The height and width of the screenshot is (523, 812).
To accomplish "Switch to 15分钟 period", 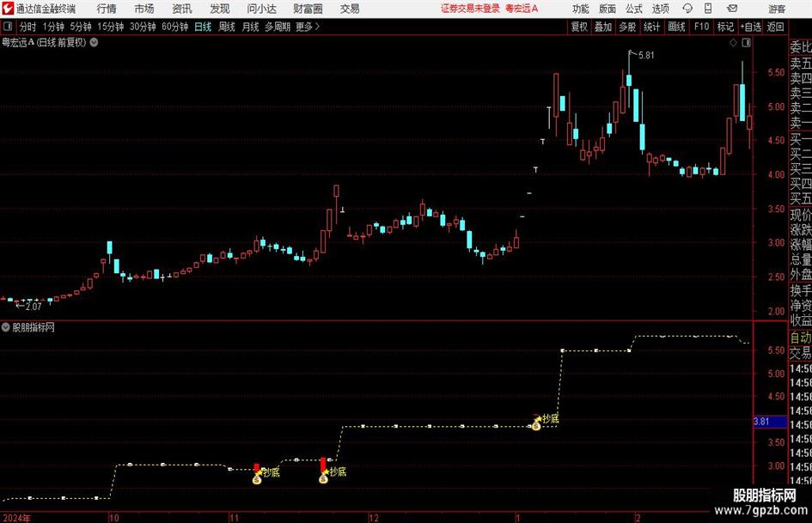I will pos(110,27).
